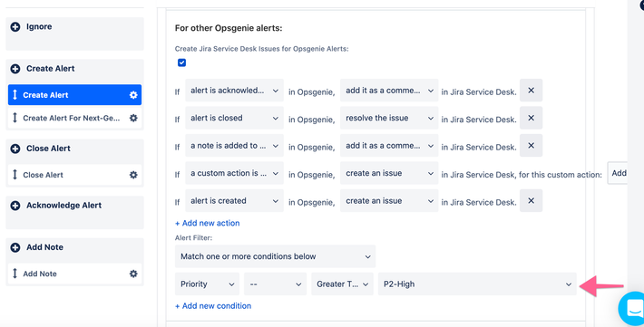Remove the 'alert is closed' action row

(x=531, y=118)
